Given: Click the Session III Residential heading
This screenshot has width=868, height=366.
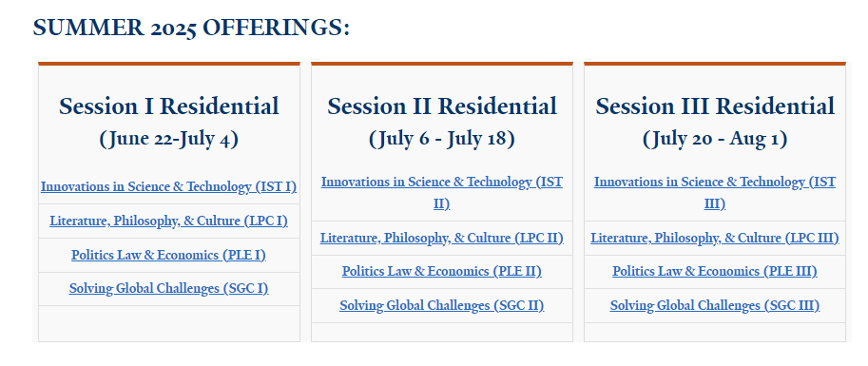Looking at the screenshot, I should [715, 106].
